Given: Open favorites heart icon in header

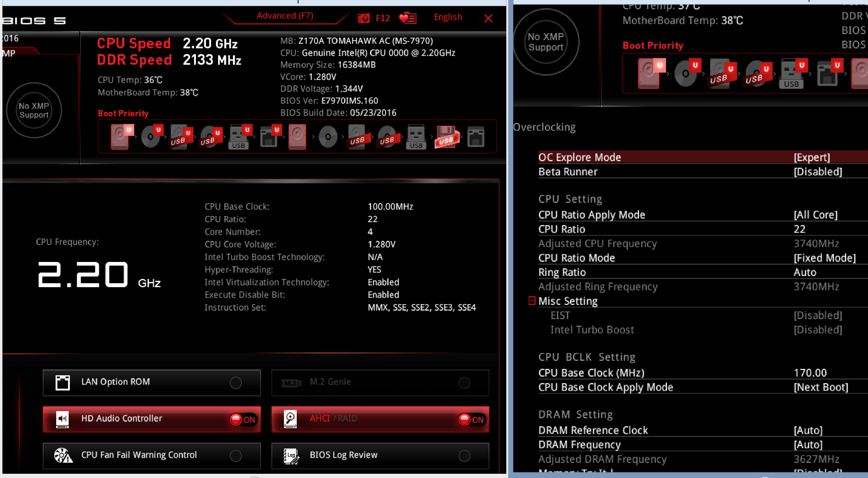Looking at the screenshot, I should 407,18.
